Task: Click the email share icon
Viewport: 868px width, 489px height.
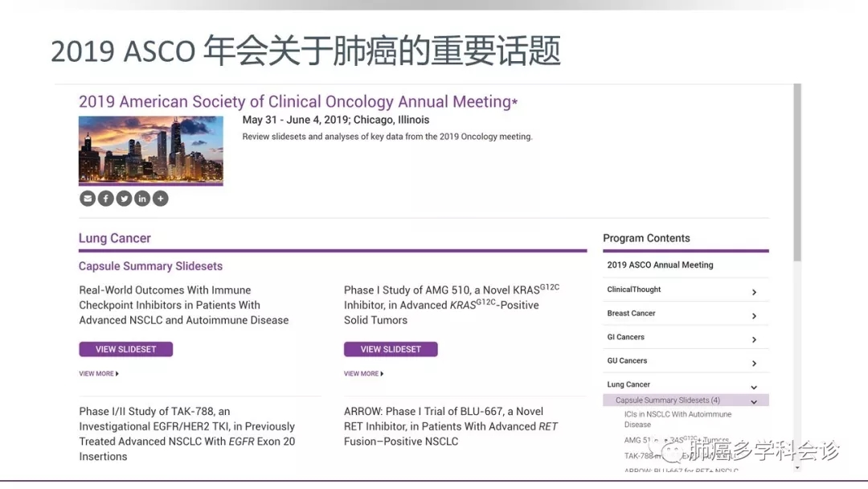Action: point(88,199)
